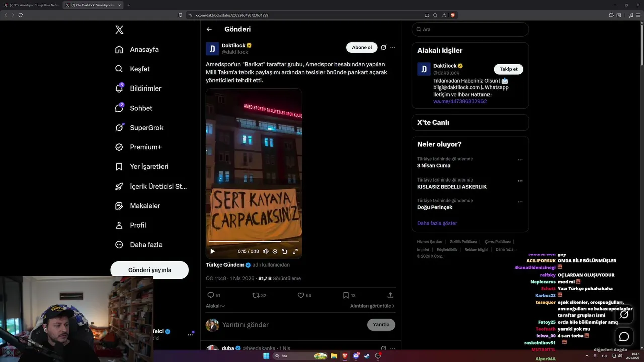This screenshot has width=644, height=362.
Task: Open Alıntıları görüntüle link
Action: click(x=372, y=306)
